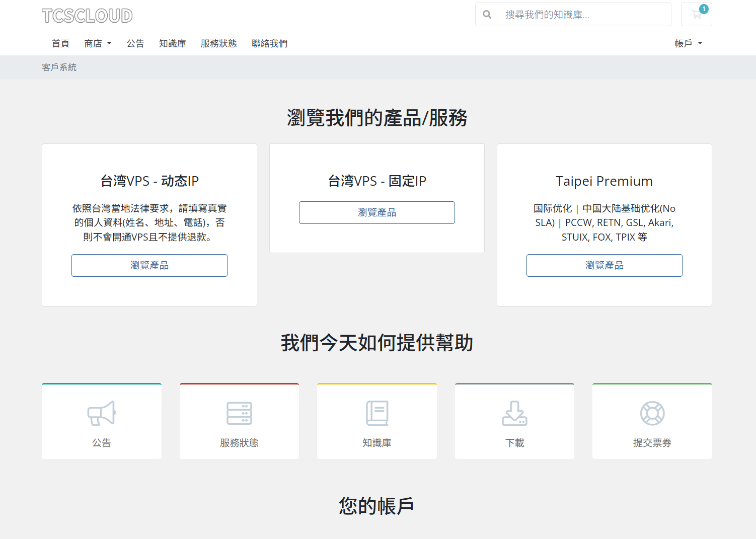Click the 提交票券 lifebuoy icon
Screen dimensions: 756x539
pos(652,413)
